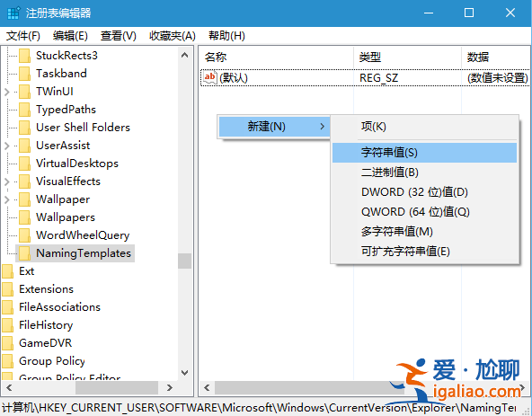Click the TWinUI folder icon

25,92
